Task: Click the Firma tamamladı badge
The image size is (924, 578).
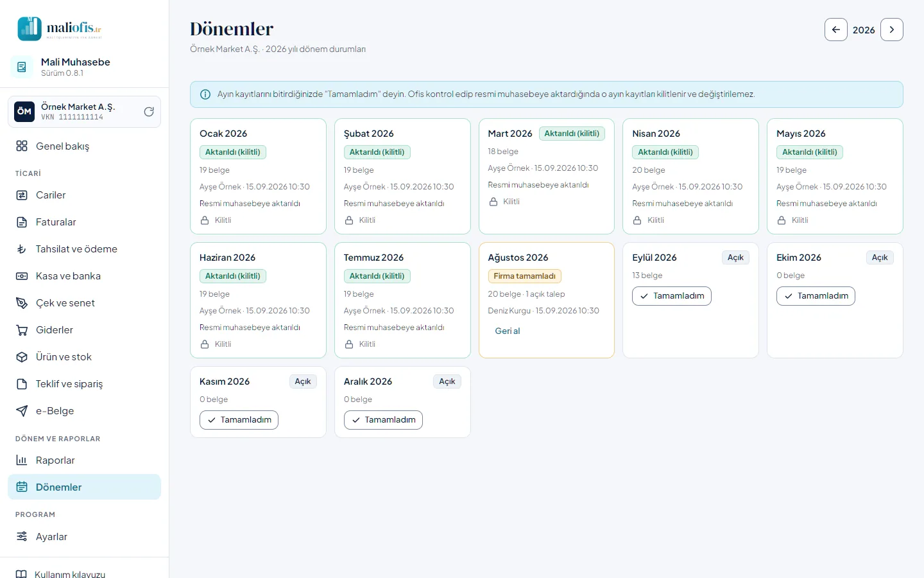Action: [525, 276]
